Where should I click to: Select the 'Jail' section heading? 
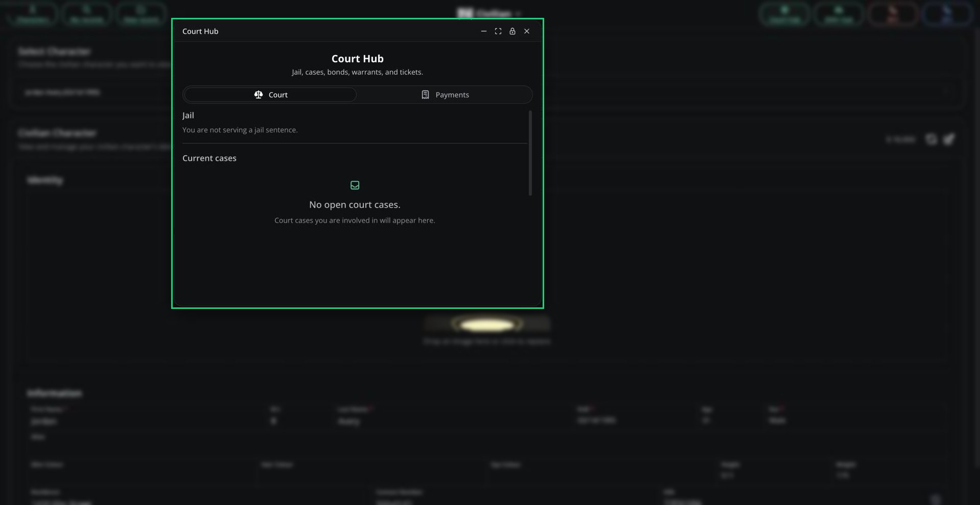188,115
